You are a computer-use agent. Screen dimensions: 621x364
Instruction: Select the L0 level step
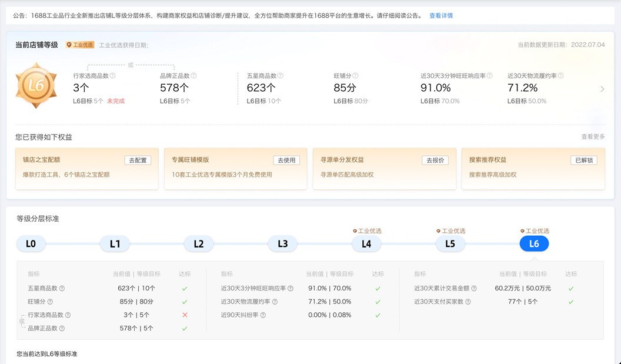point(31,243)
